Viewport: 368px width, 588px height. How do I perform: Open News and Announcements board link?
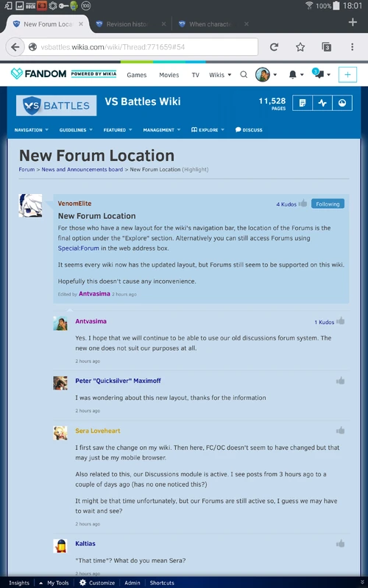click(82, 170)
